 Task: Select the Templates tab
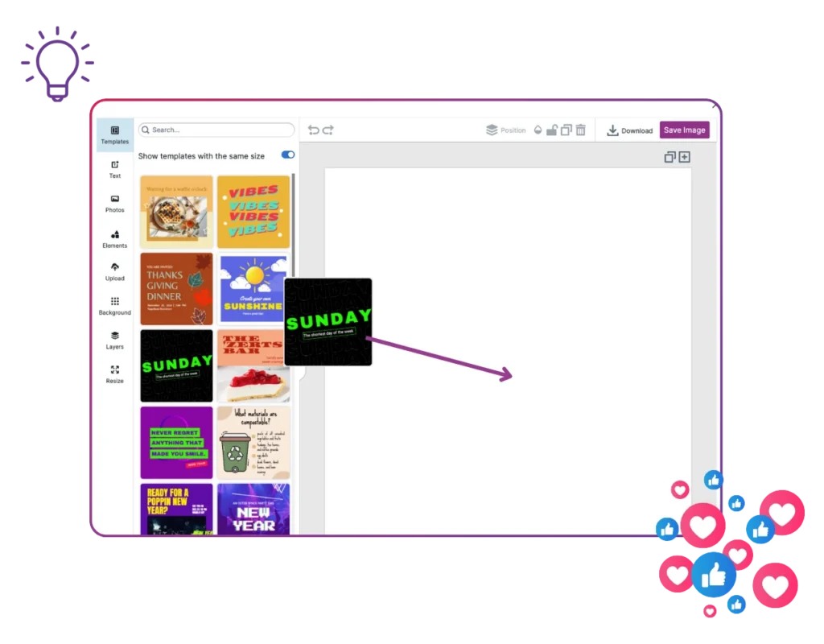pyautogui.click(x=115, y=134)
